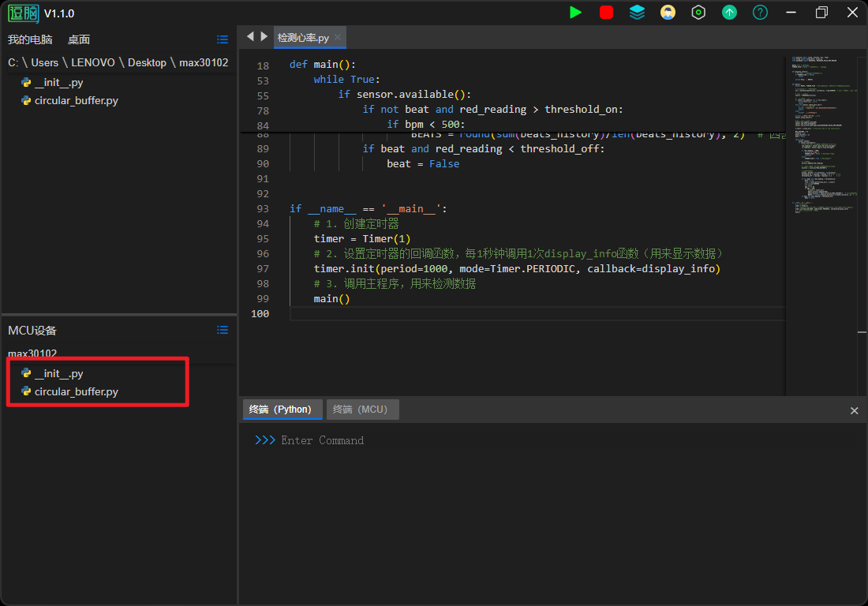Open the help question mark icon
This screenshot has width=868, height=606.
pyautogui.click(x=760, y=12)
